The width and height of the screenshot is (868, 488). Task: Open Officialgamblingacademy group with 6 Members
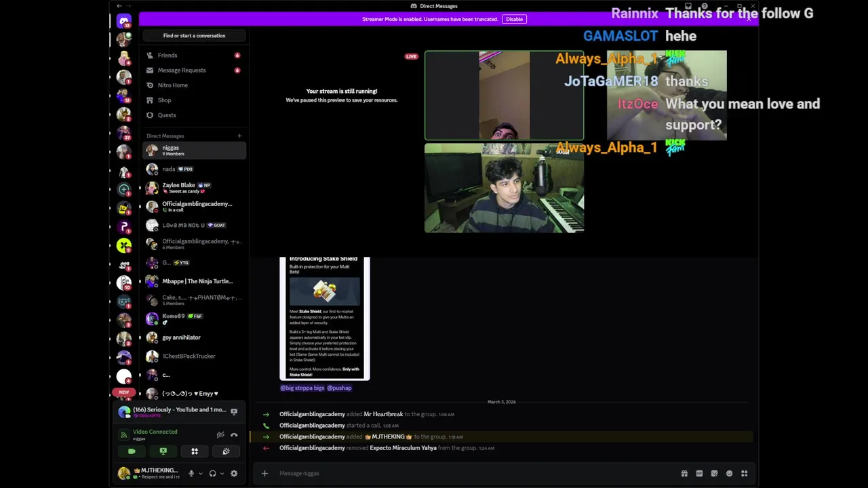[x=194, y=244]
